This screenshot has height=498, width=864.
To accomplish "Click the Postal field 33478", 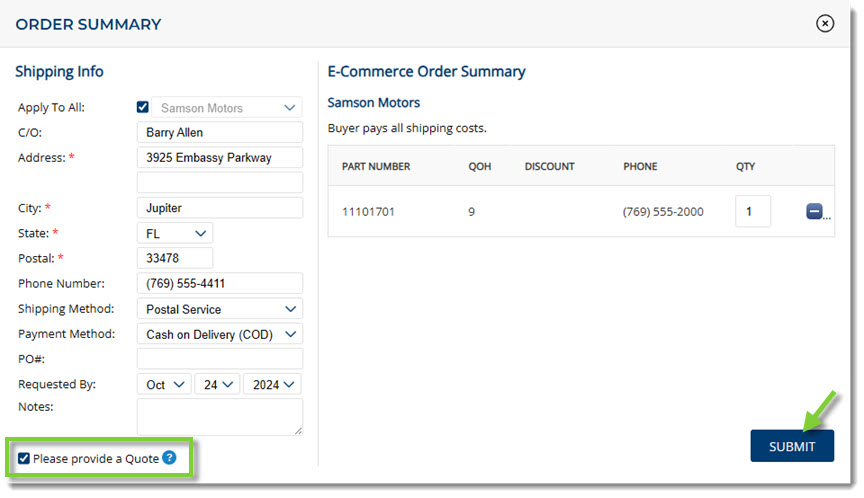I will click(175, 258).
